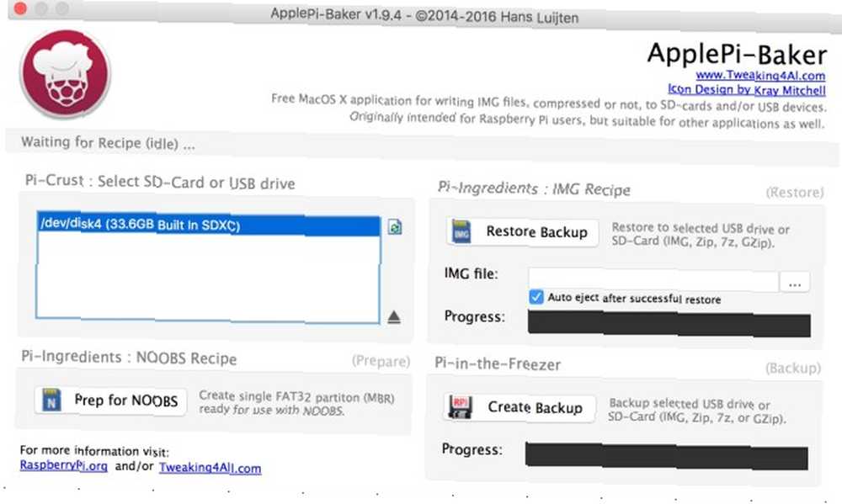Click the Restore Backup button
Viewport: 842px width, 504px height.
coord(522,232)
